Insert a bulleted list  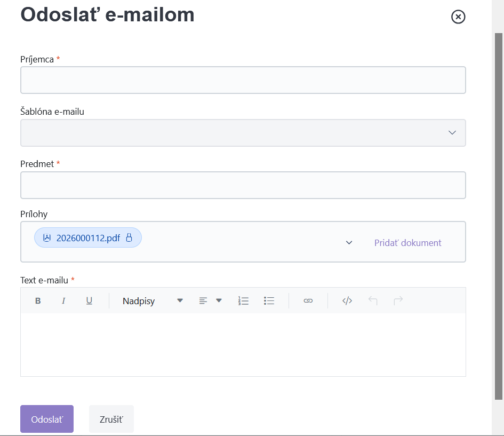pyautogui.click(x=269, y=300)
